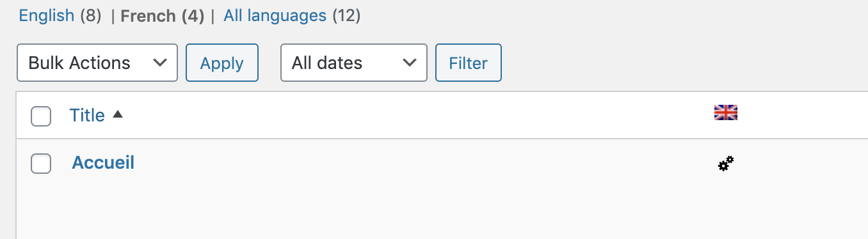Open the All dates dropdown
The height and width of the screenshot is (239, 868).
(x=354, y=63)
